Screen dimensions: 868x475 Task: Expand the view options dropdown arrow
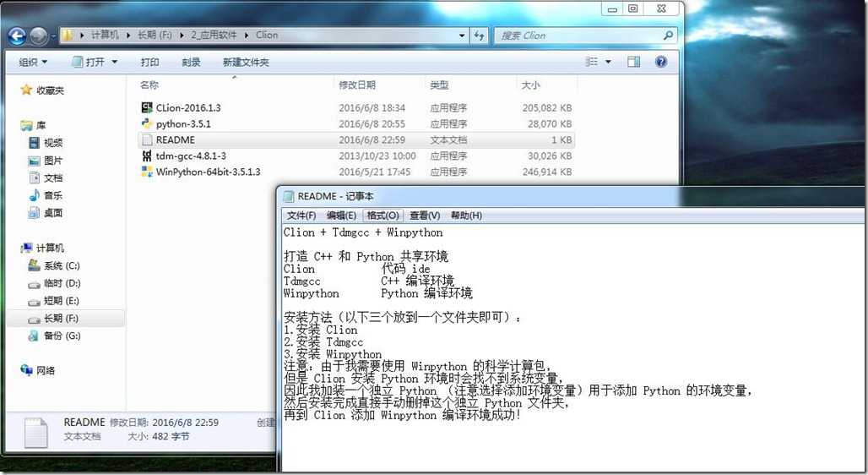[608, 62]
